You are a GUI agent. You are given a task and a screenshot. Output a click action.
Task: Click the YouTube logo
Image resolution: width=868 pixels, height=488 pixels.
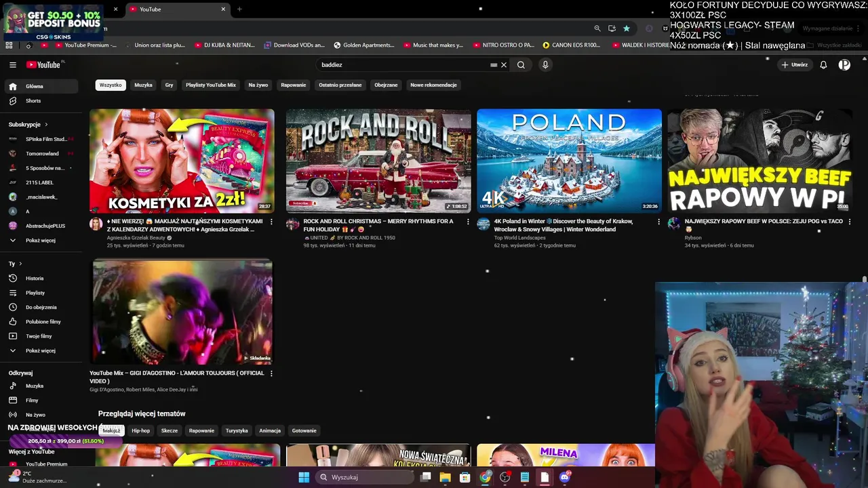tap(45, 65)
